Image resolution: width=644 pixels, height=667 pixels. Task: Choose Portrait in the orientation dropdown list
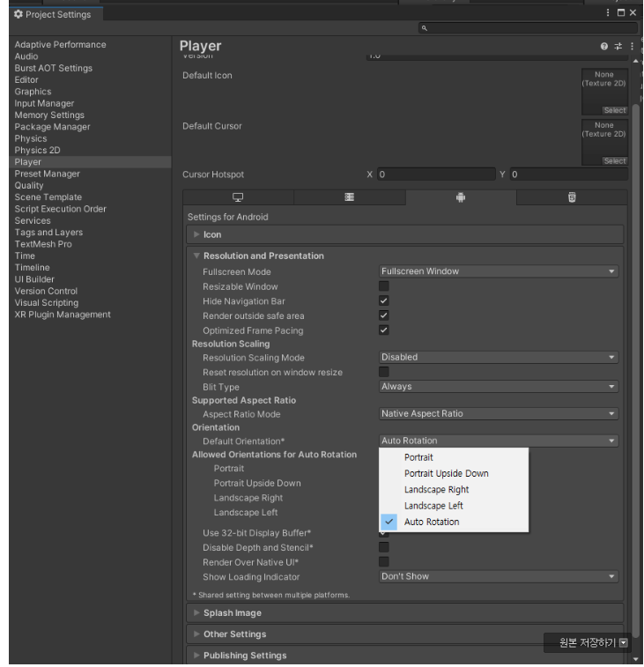454,457
